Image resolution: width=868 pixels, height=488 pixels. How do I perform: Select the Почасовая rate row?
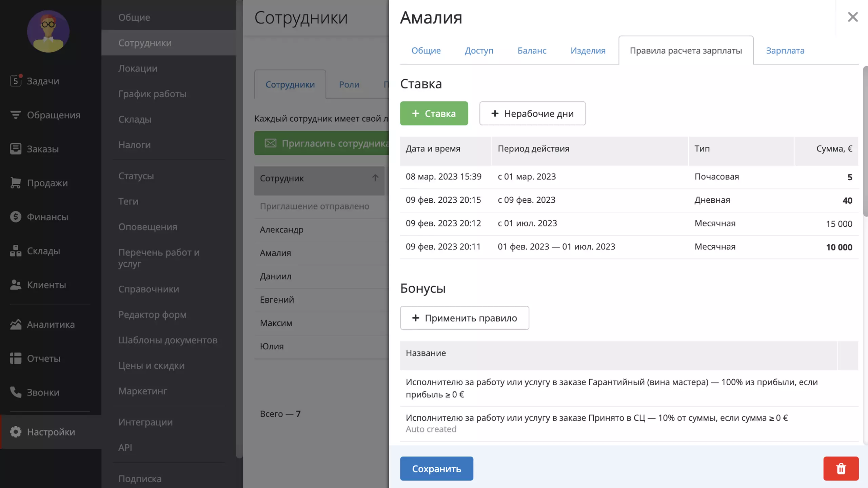(629, 177)
